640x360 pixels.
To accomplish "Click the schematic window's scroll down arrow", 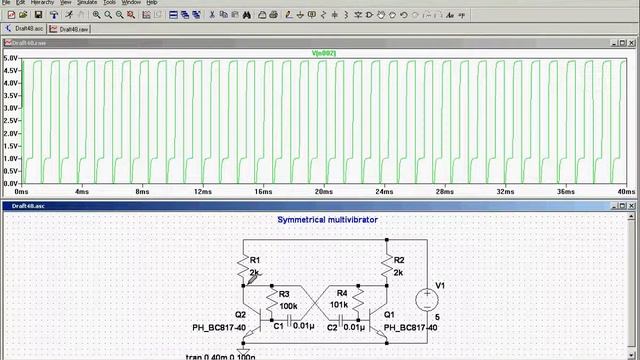I will tap(631, 355).
